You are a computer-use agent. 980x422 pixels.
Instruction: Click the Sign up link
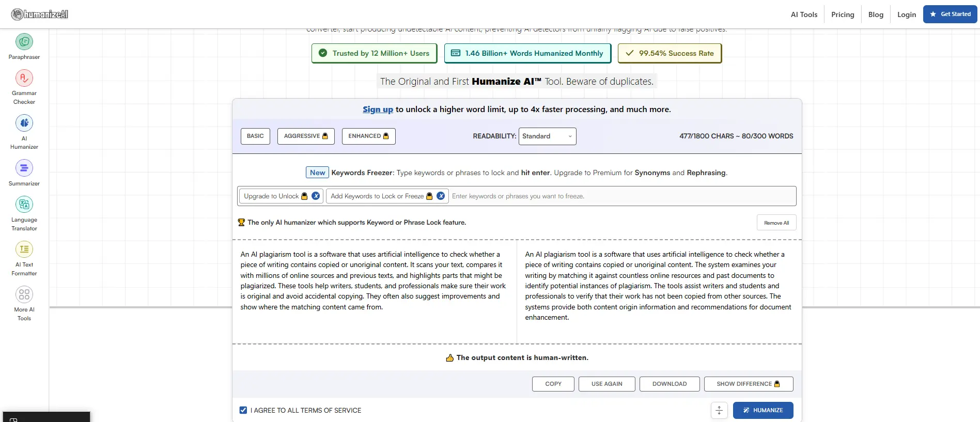click(x=378, y=110)
